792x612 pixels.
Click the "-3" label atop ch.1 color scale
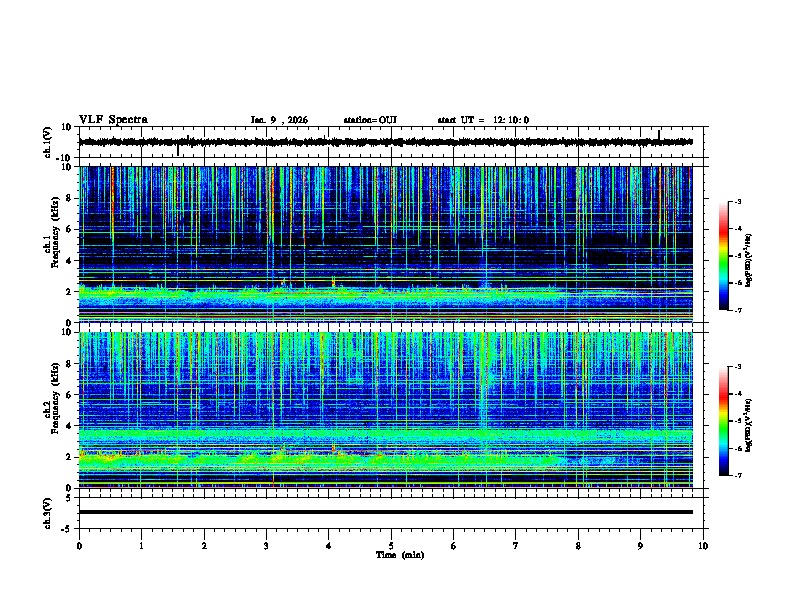click(737, 201)
